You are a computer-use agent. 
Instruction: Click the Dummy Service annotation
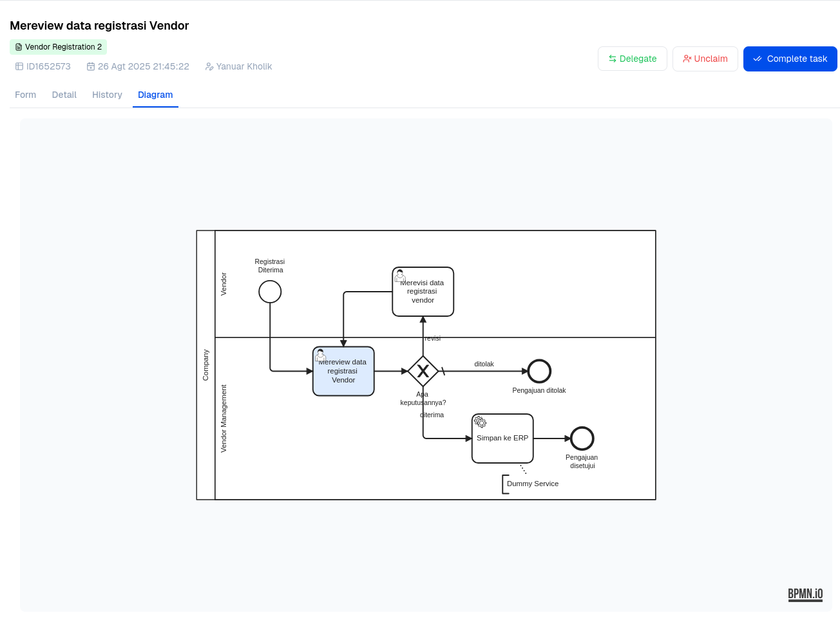point(532,484)
